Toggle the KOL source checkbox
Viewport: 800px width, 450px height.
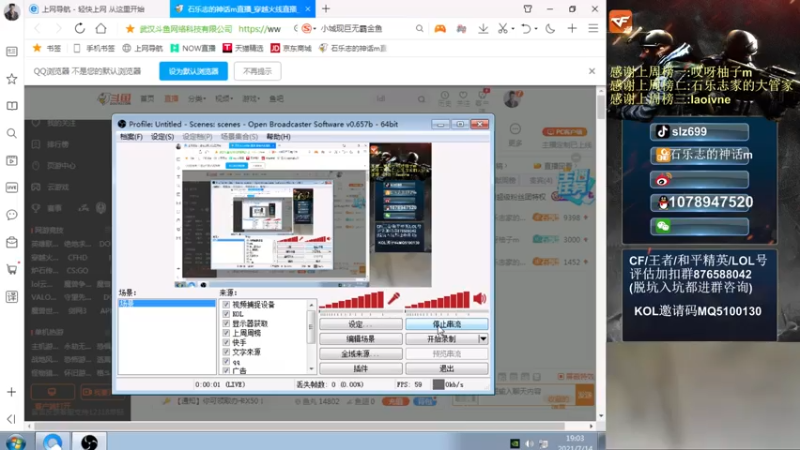(x=226, y=314)
